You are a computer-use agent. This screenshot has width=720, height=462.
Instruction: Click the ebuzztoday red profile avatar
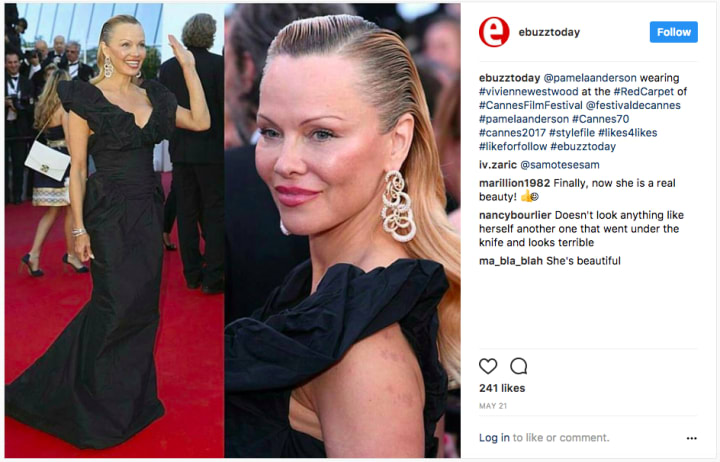point(494,32)
